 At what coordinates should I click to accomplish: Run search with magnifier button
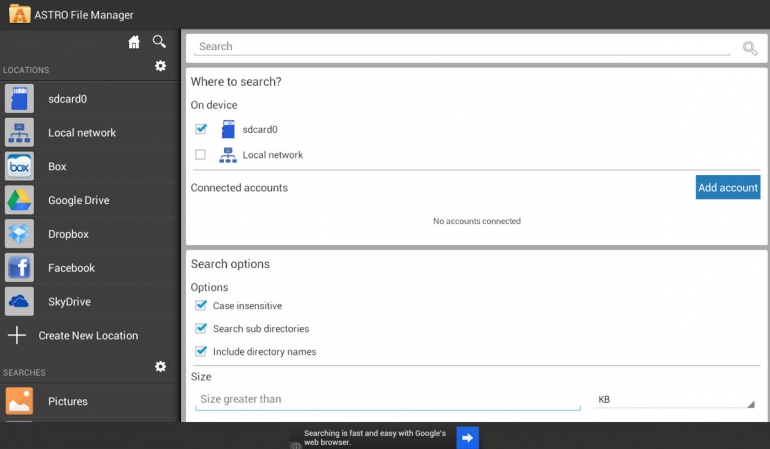click(x=749, y=48)
